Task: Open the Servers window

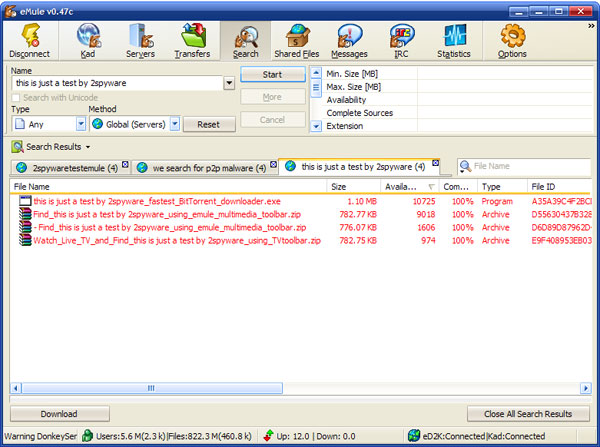Action: (x=140, y=41)
